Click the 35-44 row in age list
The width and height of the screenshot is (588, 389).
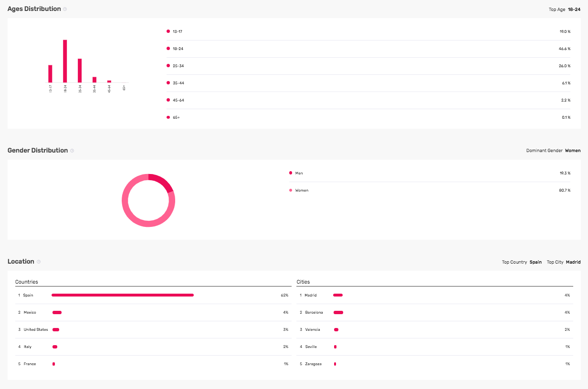tap(368, 83)
